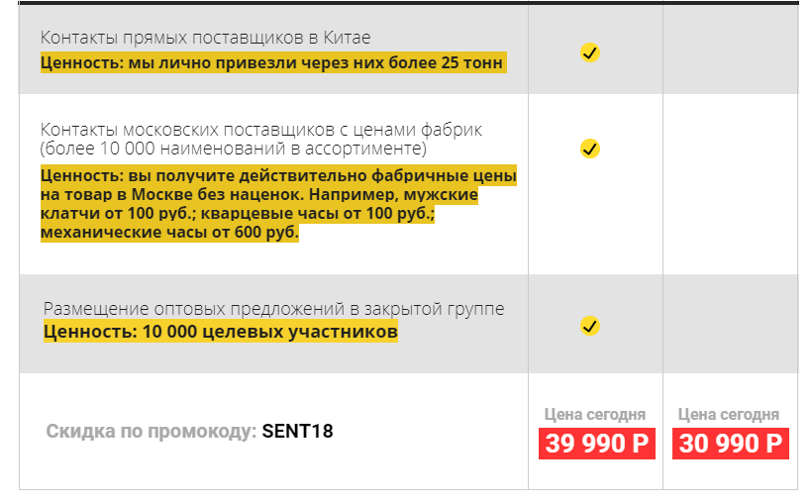The image size is (812, 504).
Task: Click the 'Скидка по промокоду:' label
Action: tap(152, 432)
